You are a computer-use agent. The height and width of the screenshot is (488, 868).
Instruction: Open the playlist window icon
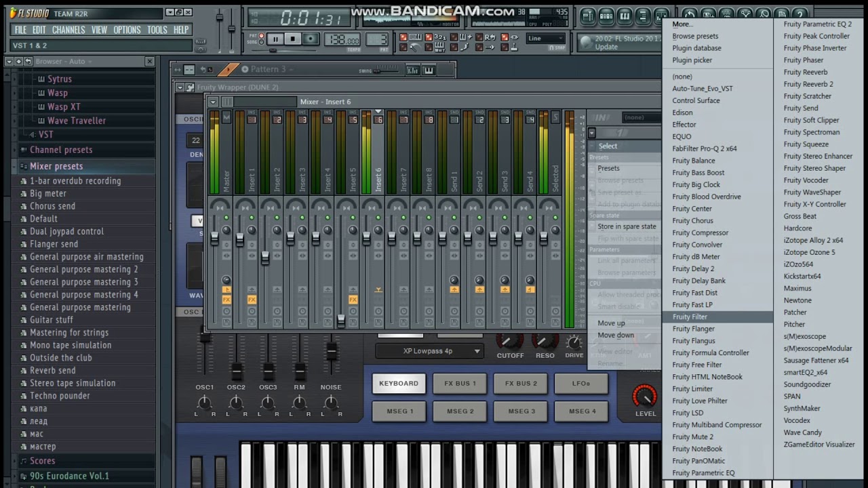point(588,16)
